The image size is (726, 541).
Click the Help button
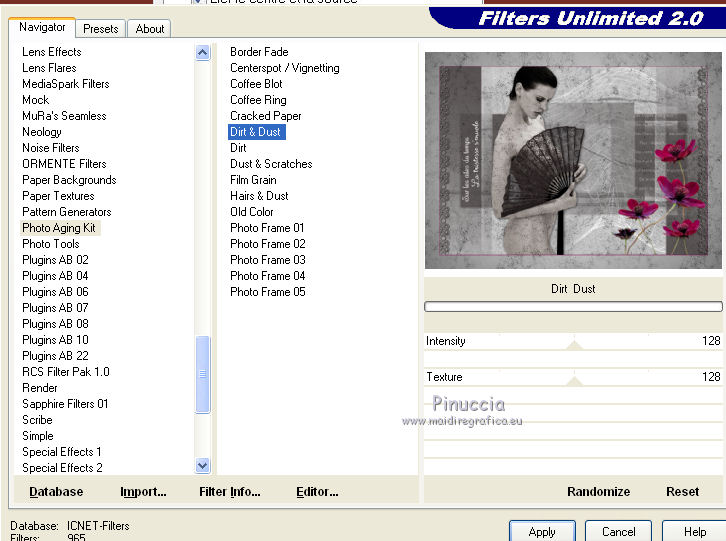[x=695, y=531]
